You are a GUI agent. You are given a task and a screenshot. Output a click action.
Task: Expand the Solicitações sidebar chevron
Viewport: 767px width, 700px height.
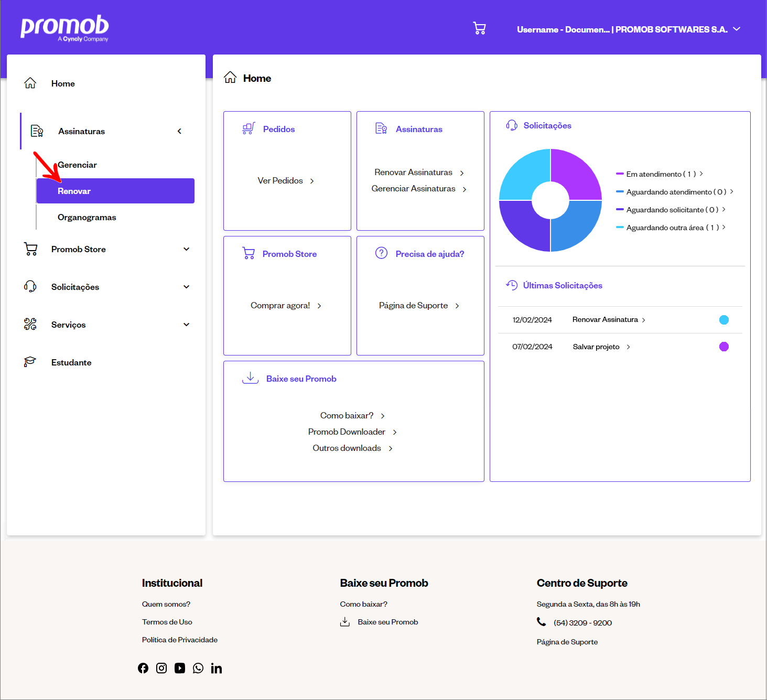tap(186, 287)
